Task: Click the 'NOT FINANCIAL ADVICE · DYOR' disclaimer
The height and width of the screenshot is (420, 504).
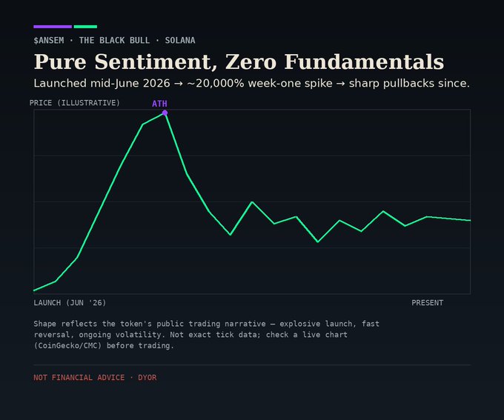Action: [x=95, y=378]
